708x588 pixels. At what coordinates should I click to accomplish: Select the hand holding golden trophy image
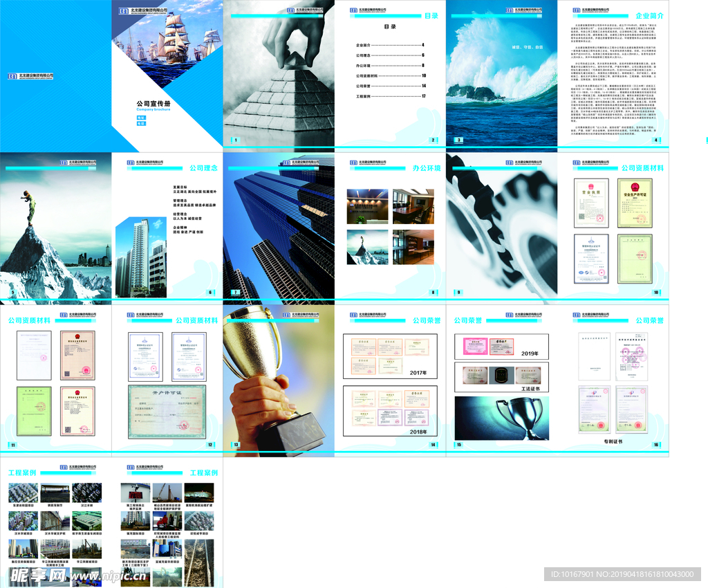pos(279,380)
